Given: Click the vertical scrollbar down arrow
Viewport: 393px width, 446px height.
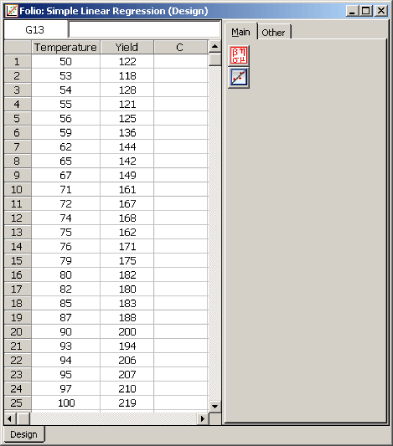Looking at the screenshot, I should [x=215, y=406].
